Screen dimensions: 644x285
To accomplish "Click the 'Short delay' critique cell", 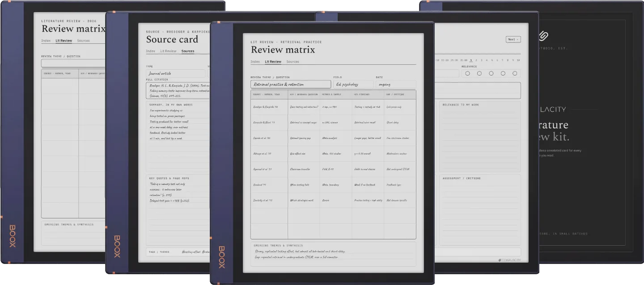I will click(400, 122).
